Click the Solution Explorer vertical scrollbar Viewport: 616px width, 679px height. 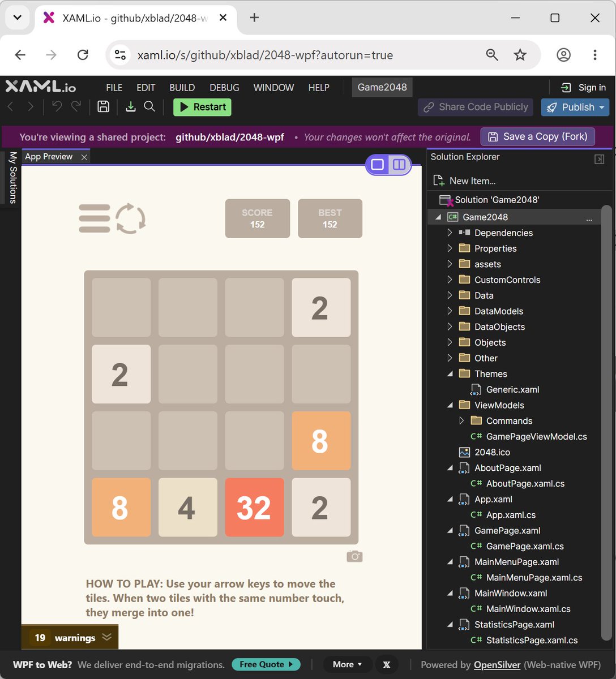(x=606, y=423)
